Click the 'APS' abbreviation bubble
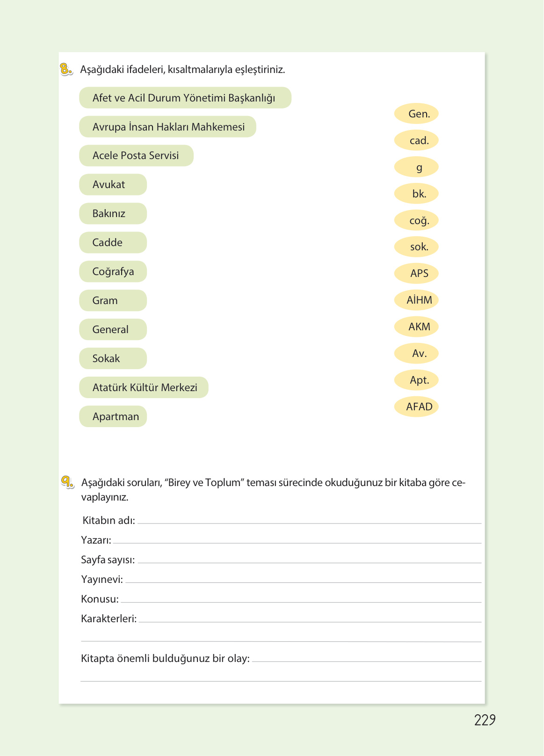544x756 pixels. pos(416,273)
